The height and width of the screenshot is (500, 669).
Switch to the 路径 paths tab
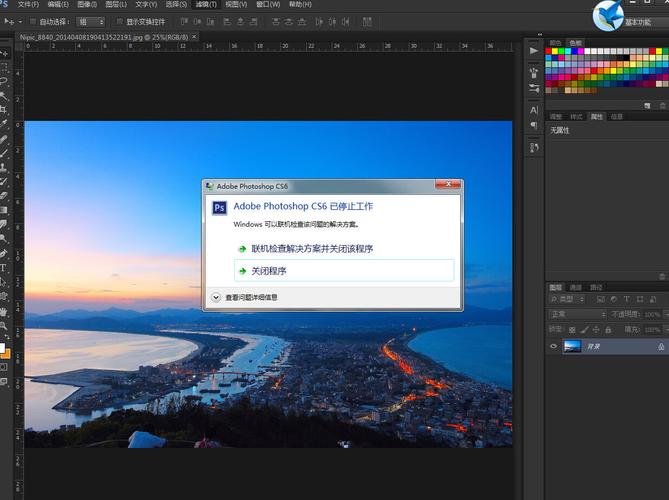coord(596,287)
